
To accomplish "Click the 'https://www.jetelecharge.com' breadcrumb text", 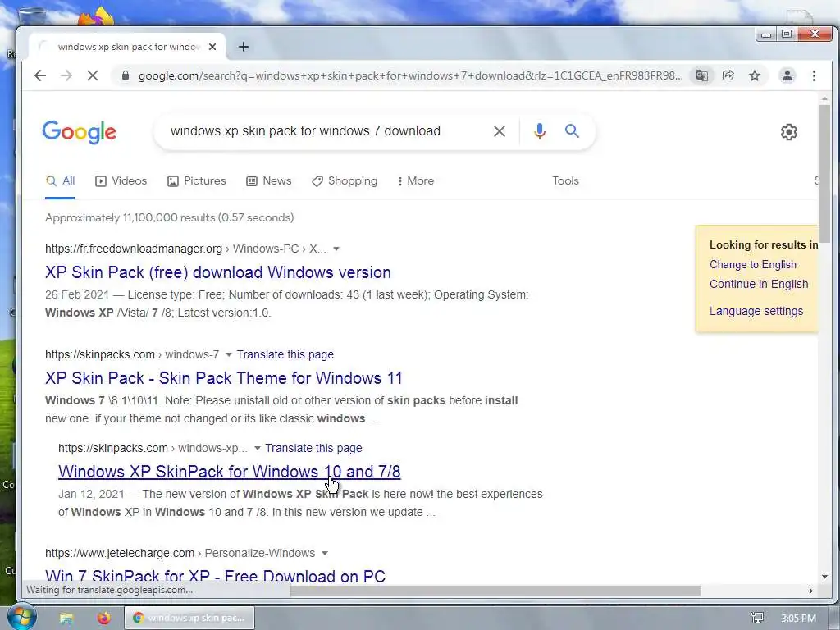I will 120,553.
